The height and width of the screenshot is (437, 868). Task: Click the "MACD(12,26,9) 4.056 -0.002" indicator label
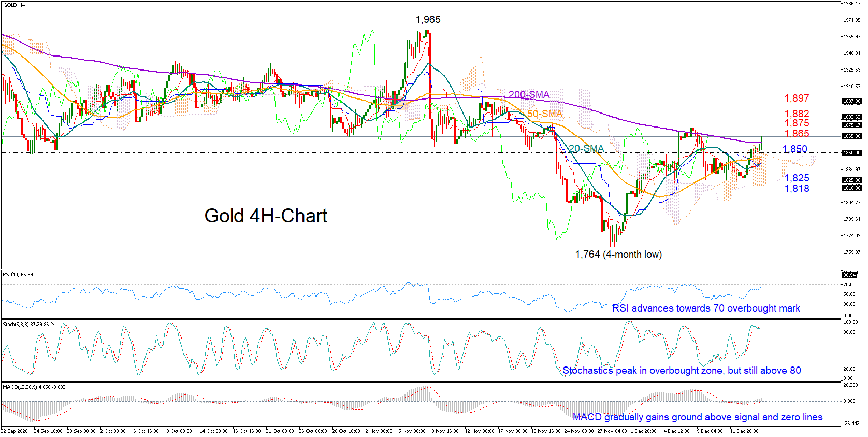coord(34,387)
